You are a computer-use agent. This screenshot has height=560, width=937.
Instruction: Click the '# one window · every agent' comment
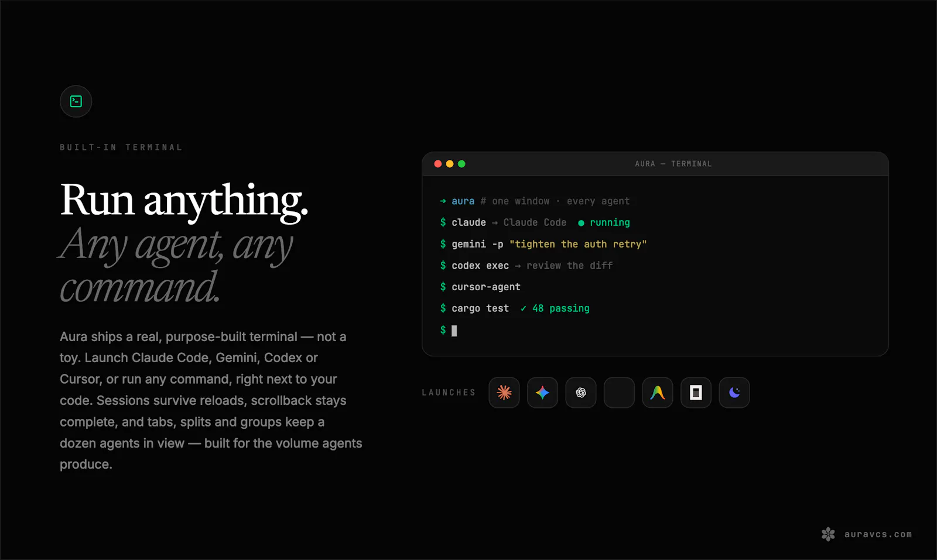tap(555, 201)
